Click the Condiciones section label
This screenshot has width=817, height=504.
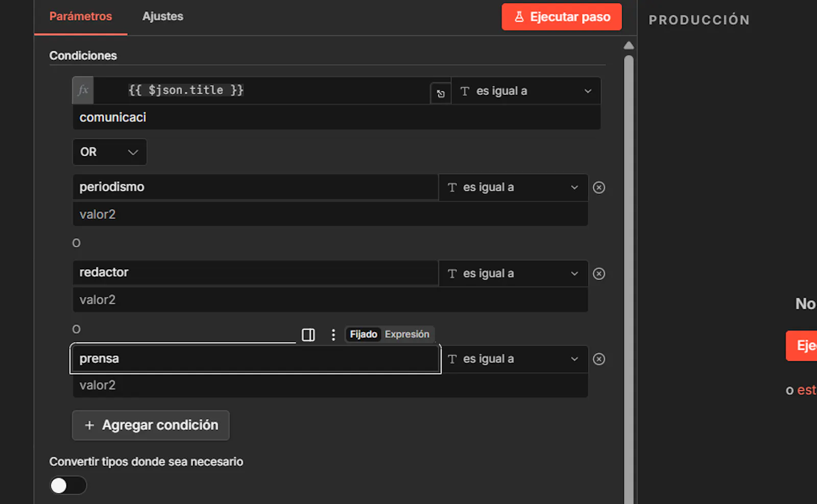tap(83, 56)
